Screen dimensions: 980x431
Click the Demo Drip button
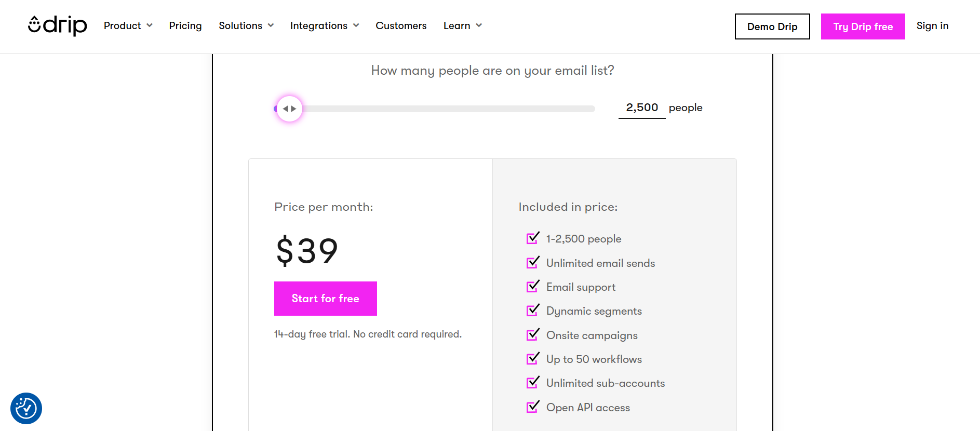772,26
